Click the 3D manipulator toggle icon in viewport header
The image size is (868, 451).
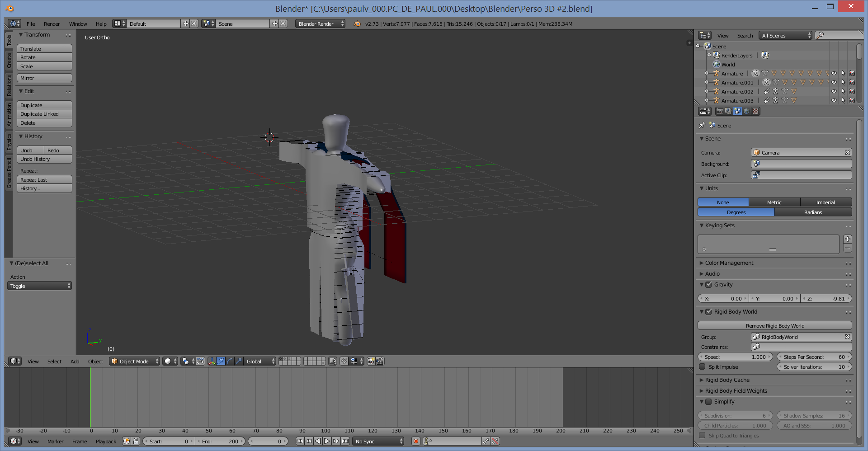pyautogui.click(x=212, y=361)
